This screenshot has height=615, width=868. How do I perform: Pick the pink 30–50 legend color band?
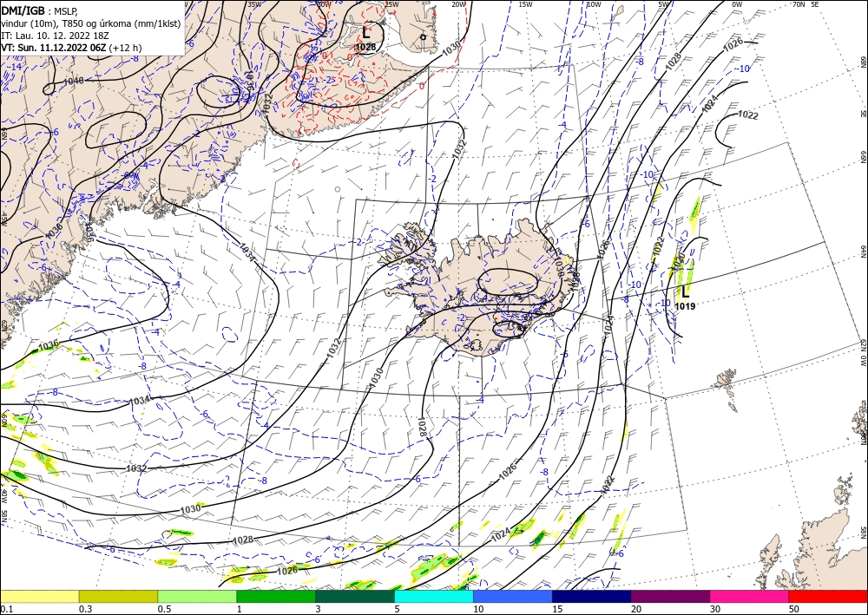750,596
